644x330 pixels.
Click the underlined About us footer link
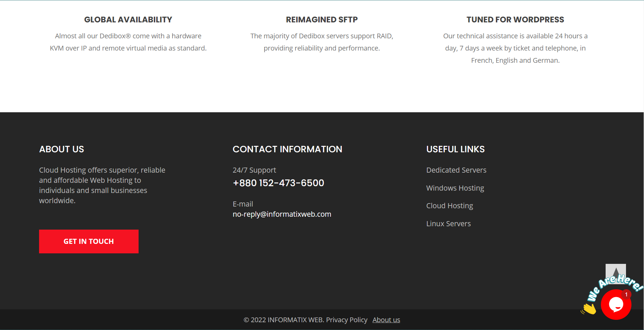[386, 320]
